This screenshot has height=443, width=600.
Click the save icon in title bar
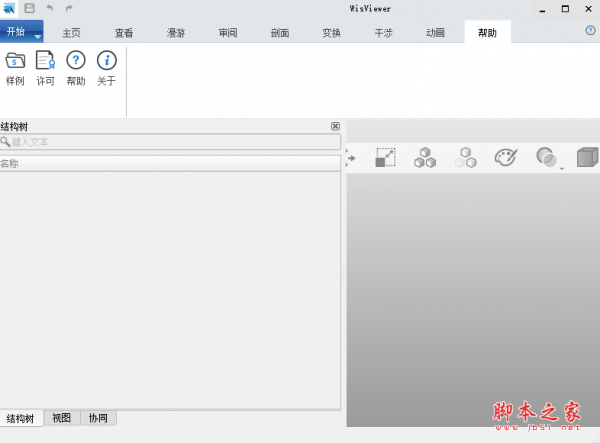click(29, 8)
